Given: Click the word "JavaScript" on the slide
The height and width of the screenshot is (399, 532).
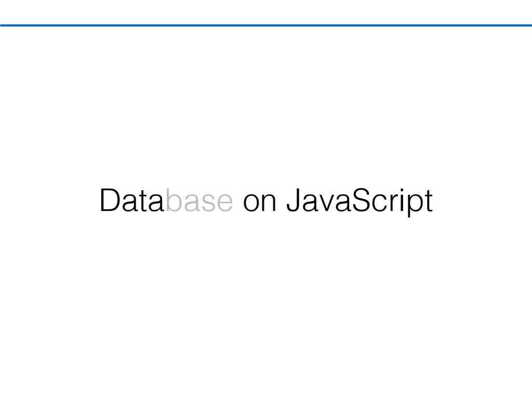Looking at the screenshot, I should (x=360, y=201).
